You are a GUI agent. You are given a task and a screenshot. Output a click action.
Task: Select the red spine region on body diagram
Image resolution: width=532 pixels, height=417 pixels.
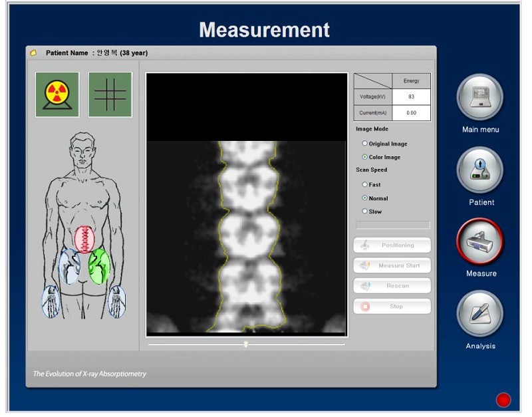pos(84,239)
